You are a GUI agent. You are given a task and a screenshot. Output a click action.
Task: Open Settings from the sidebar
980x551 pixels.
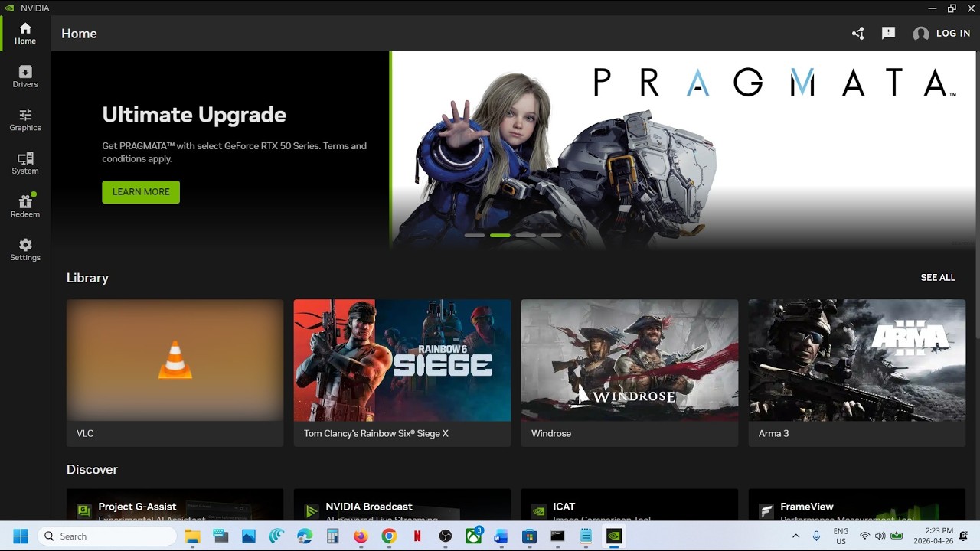pyautogui.click(x=25, y=249)
